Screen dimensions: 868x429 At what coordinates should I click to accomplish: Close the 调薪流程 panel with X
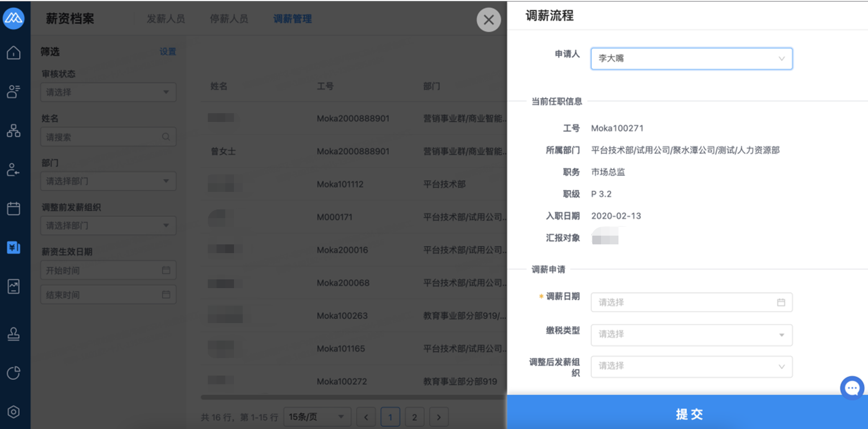[x=488, y=20]
